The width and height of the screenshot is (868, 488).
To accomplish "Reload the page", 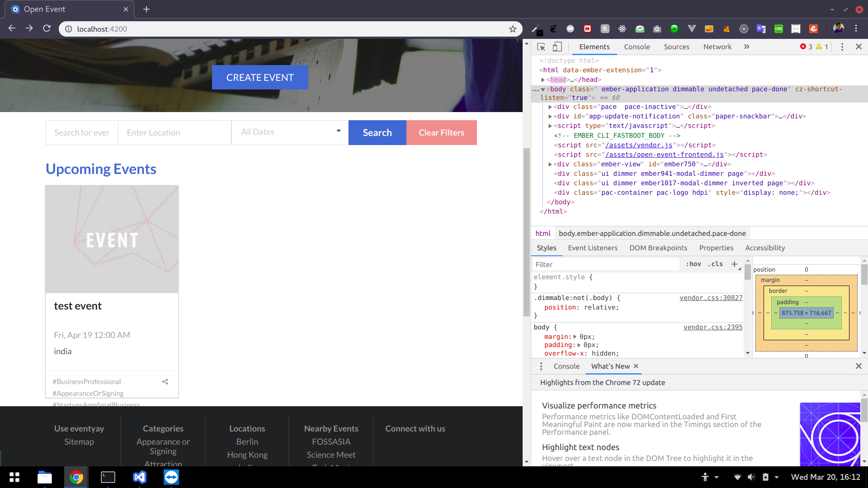I will (47, 28).
